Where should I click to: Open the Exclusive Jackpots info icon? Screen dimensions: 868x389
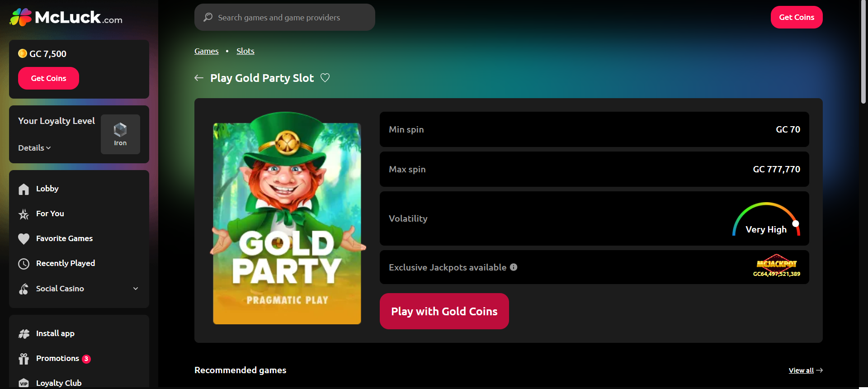pos(514,267)
